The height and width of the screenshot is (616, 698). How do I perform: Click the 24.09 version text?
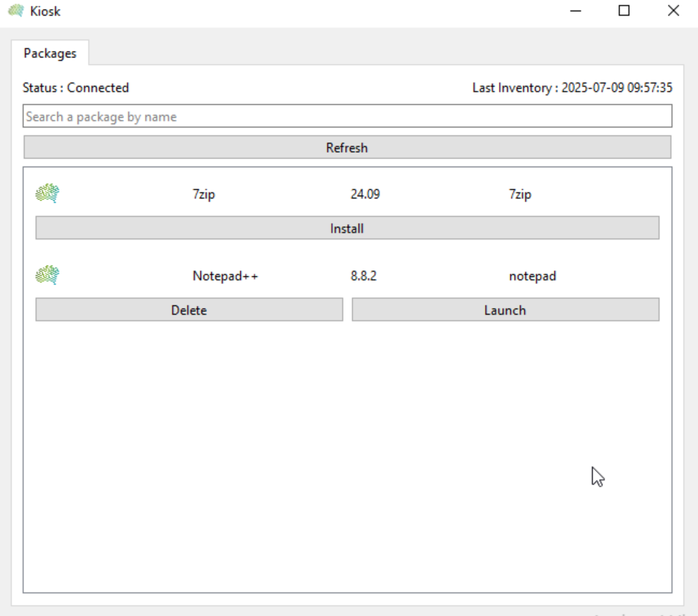(365, 194)
